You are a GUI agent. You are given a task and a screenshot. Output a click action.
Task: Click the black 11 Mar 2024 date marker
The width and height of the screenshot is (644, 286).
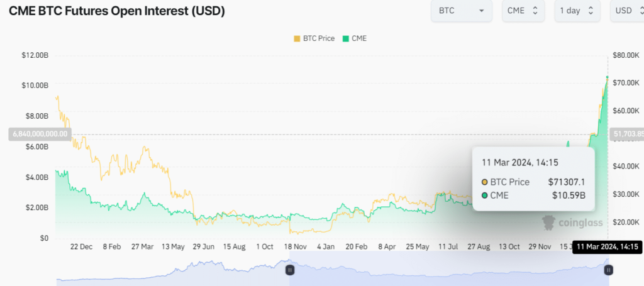(x=608, y=248)
